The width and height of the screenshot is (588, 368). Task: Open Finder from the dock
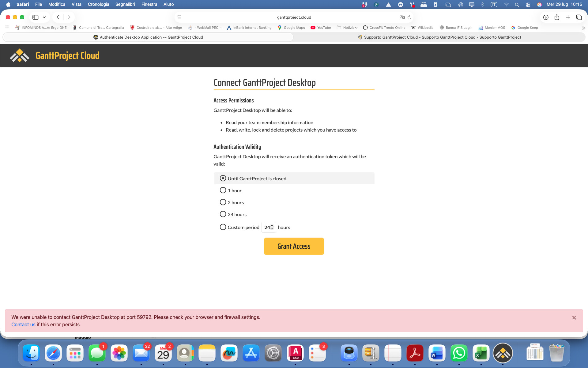pyautogui.click(x=31, y=353)
